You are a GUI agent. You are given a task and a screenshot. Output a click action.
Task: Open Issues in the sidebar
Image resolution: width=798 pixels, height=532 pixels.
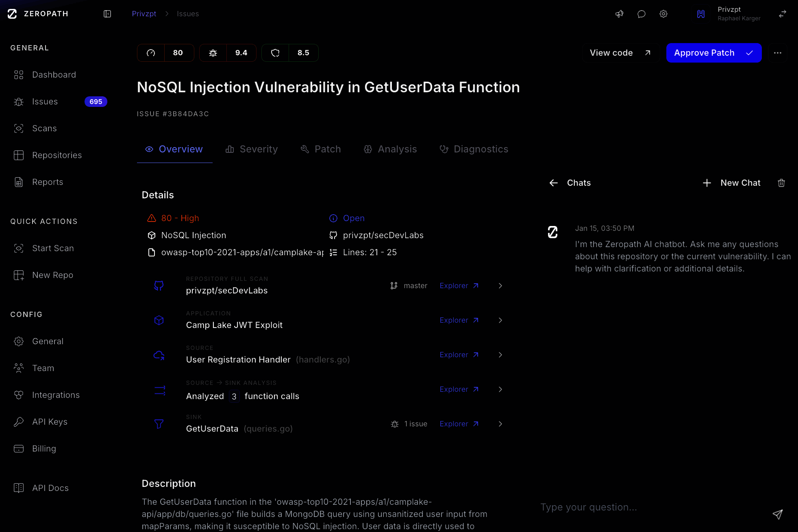45,102
